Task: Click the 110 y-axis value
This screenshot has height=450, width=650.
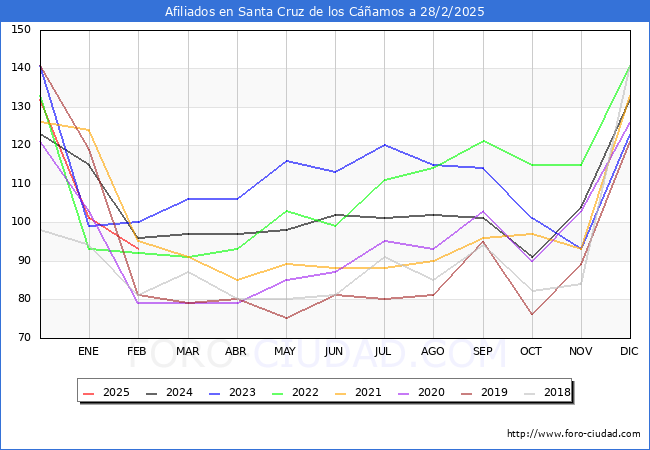Action: click(x=21, y=183)
